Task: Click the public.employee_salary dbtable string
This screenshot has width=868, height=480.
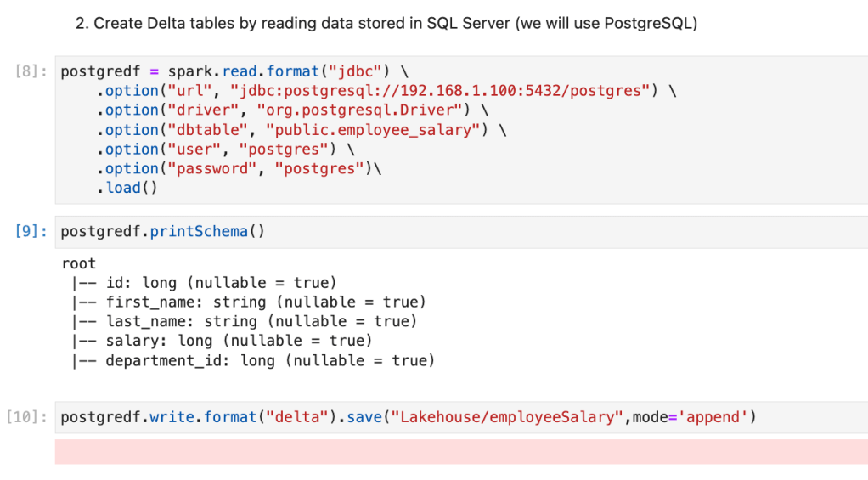Action: pos(374,130)
